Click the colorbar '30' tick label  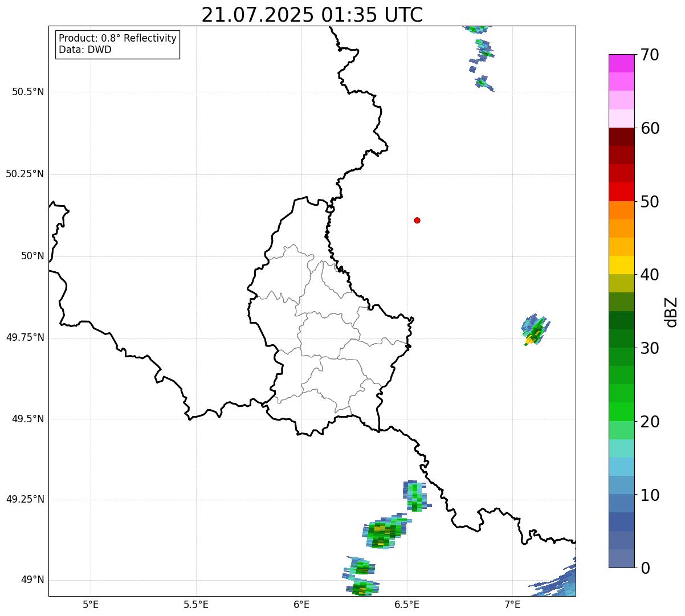tap(650, 348)
